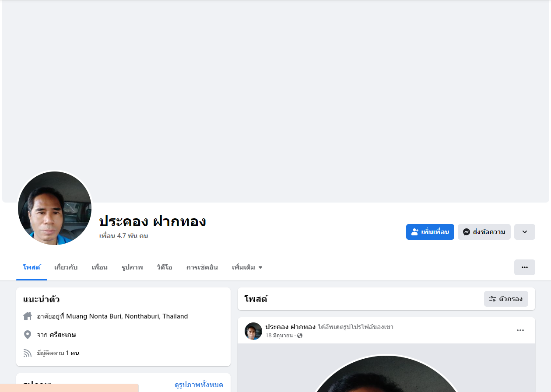Screen dimensions: 551x392
Task: Click the ตัวกรอง filter button
Action: pyautogui.click(x=506, y=299)
